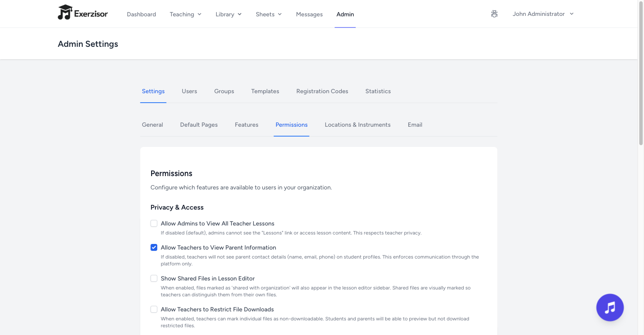Open the General settings sub-tab
This screenshot has height=335, width=644.
point(152,125)
